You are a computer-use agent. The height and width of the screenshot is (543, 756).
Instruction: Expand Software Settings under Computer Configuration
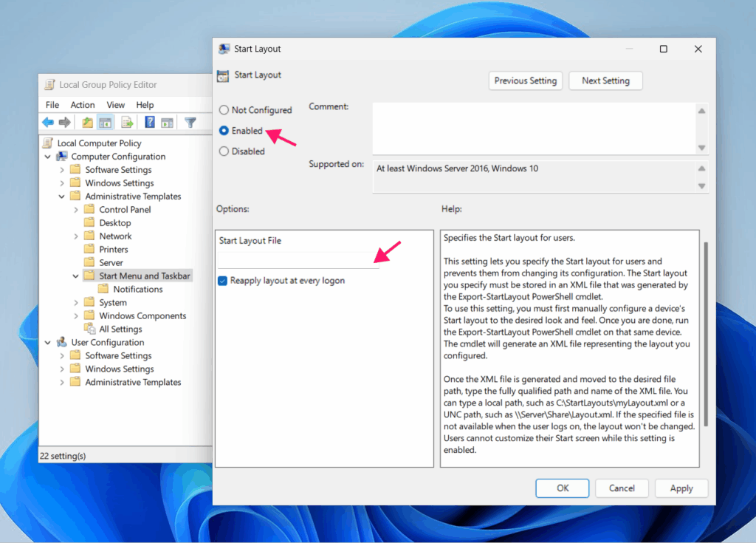[62, 170]
